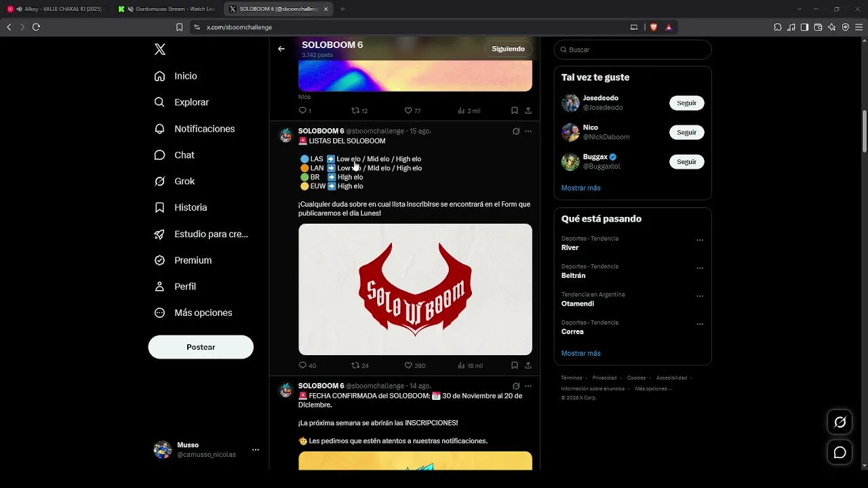868x488 pixels.
Task: Follow Nico with Seguir button
Action: point(687,132)
